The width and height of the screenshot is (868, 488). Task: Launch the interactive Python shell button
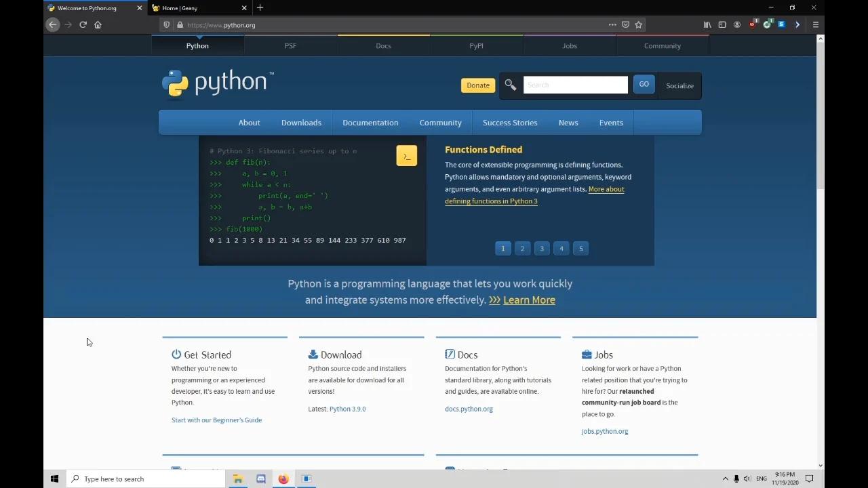click(x=406, y=155)
